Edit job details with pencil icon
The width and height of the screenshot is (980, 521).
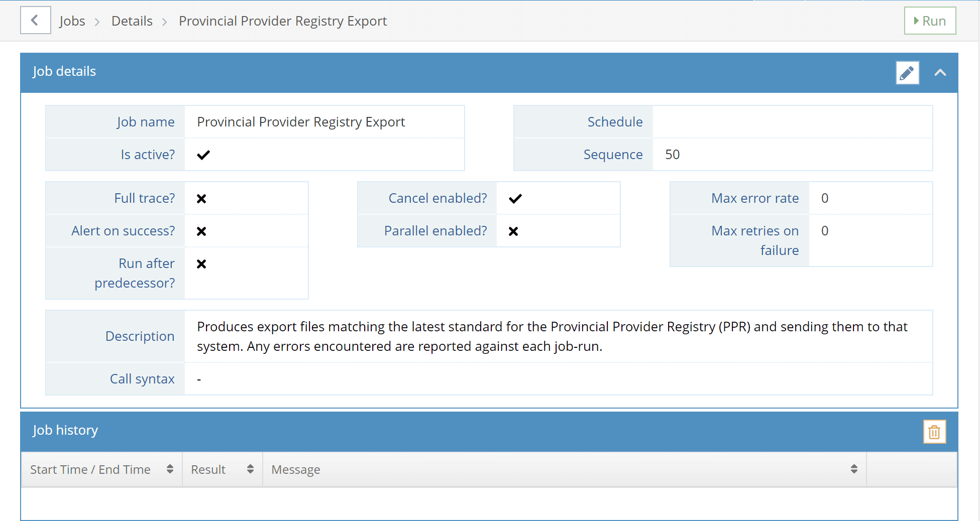(x=907, y=73)
